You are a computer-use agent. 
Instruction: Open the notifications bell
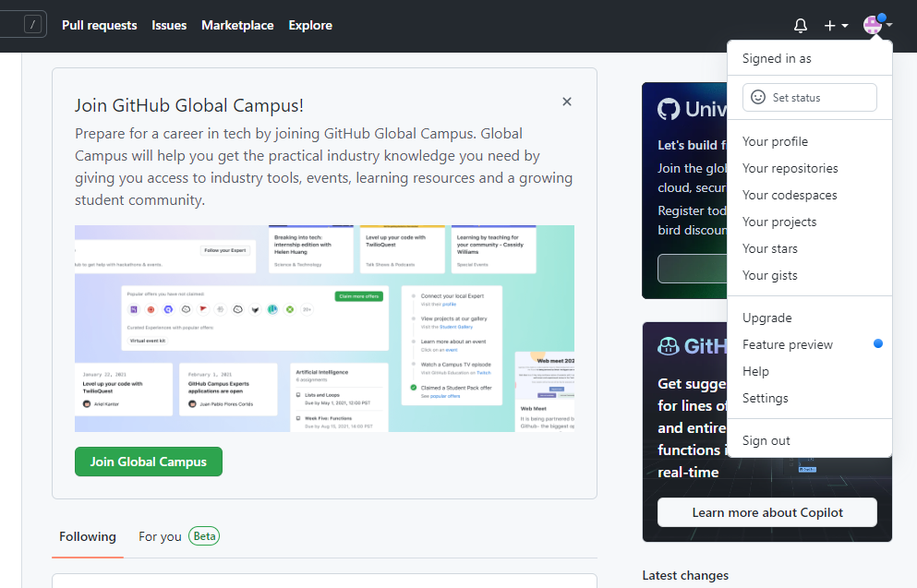tap(800, 26)
